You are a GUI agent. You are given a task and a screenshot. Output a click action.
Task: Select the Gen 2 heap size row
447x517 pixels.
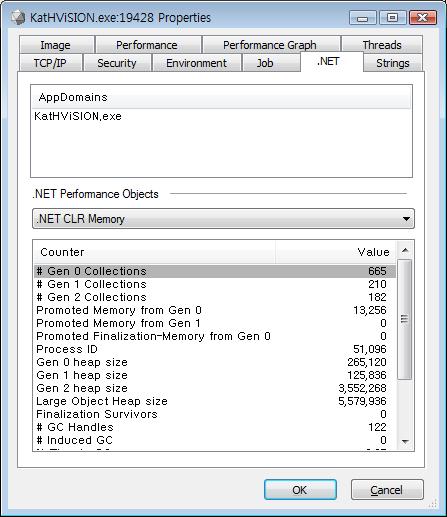click(215, 388)
